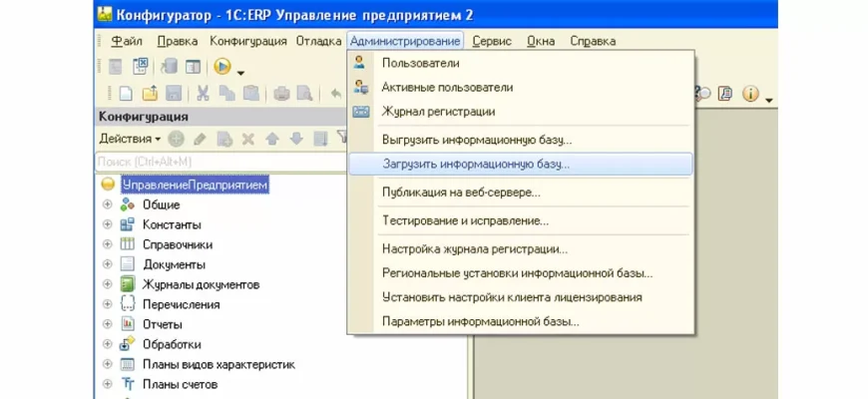
Task: Click the yellow info About icon
Action: 749,94
